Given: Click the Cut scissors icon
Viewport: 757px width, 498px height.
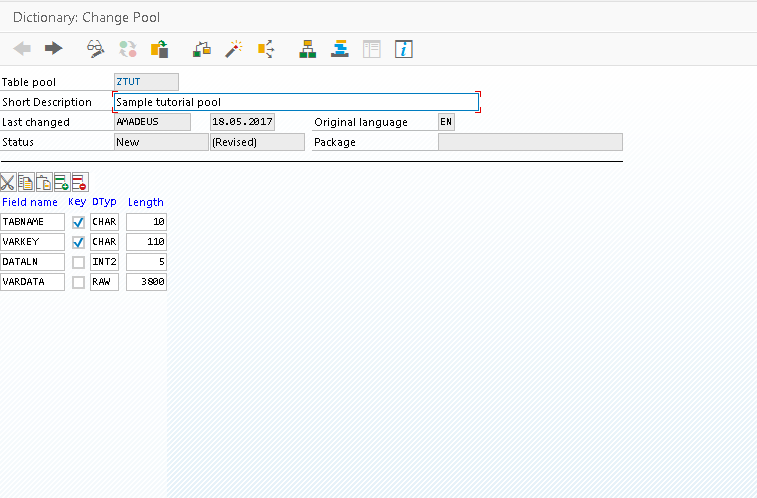Looking at the screenshot, I should click(8, 182).
